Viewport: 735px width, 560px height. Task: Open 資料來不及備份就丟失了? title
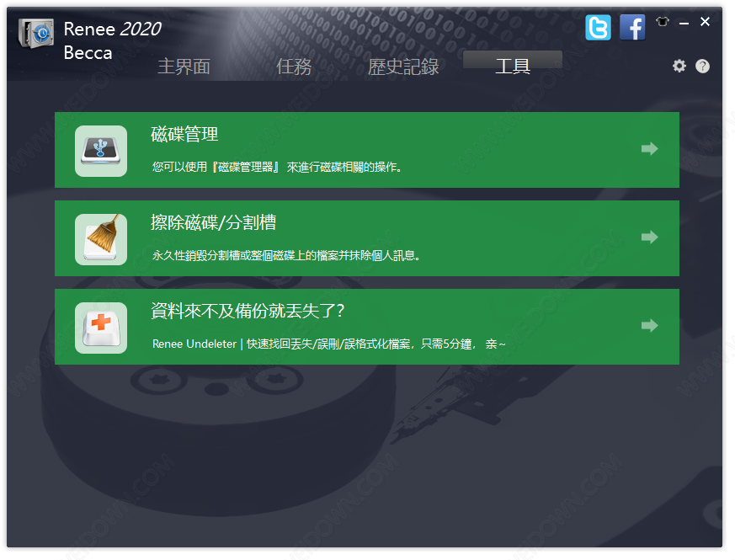coord(248,311)
